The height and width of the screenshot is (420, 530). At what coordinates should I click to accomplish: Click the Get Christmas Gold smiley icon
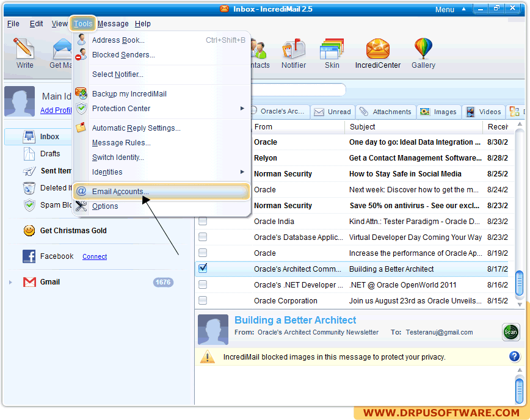tap(29, 230)
